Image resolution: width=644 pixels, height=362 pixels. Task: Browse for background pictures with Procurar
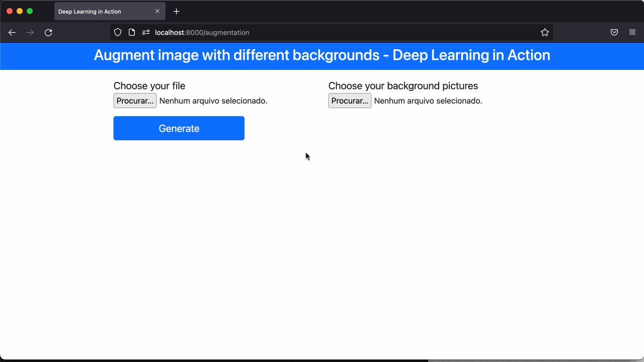[x=350, y=101]
